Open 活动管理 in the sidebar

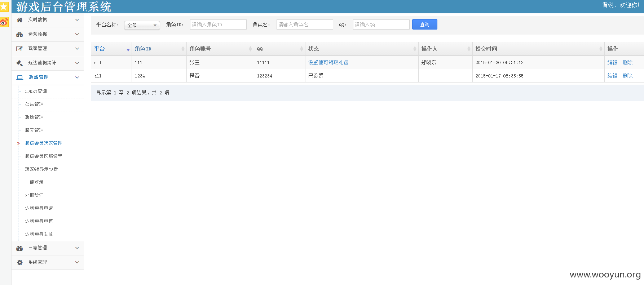tap(34, 117)
